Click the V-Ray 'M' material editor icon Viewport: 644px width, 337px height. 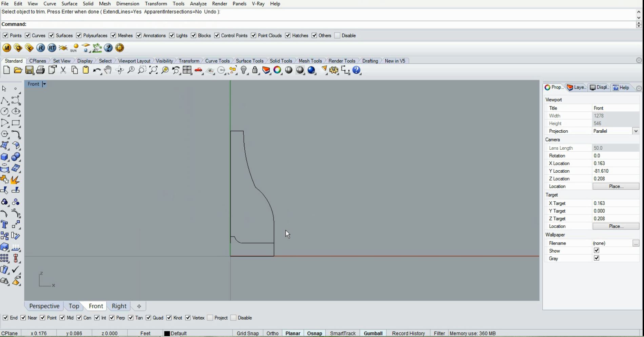[7, 48]
